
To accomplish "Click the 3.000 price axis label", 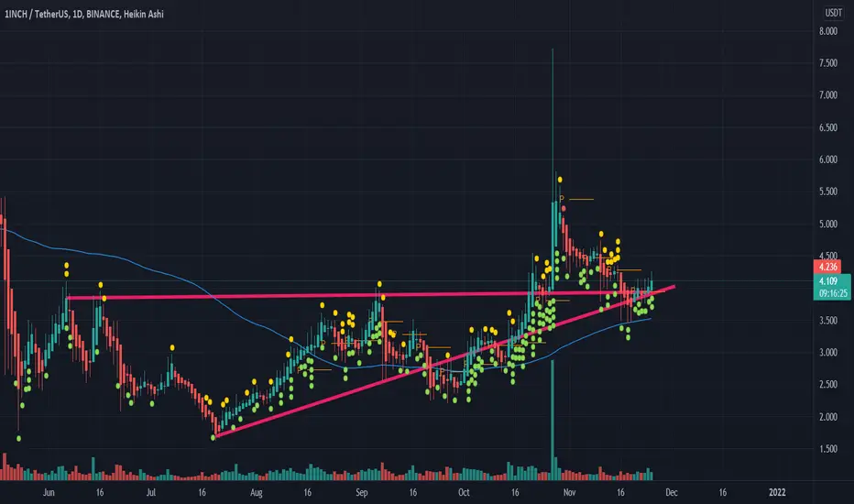I will [827, 353].
